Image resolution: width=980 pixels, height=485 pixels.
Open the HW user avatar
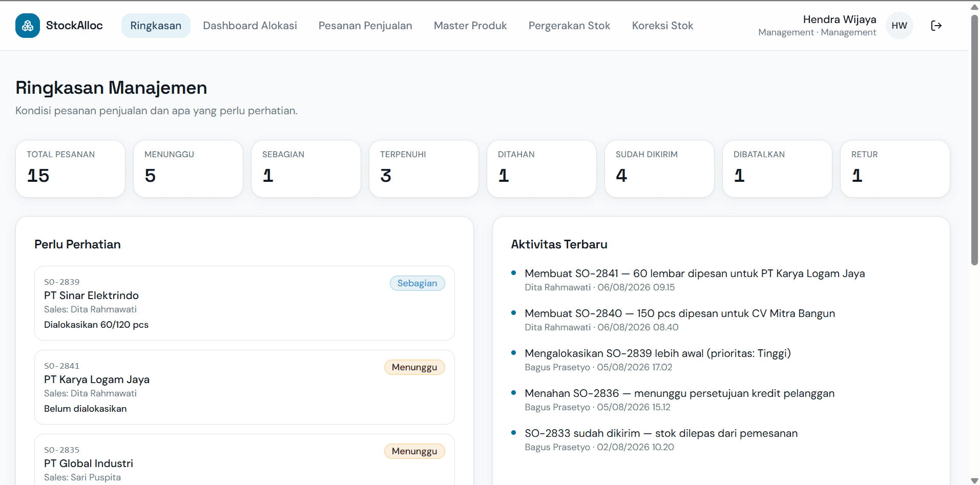point(899,26)
